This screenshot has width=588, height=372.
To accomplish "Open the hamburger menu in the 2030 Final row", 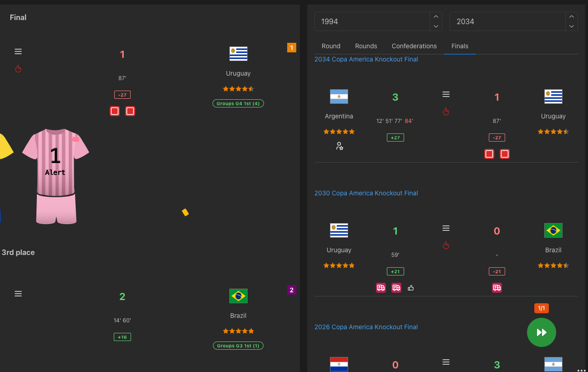I will pyautogui.click(x=446, y=228).
